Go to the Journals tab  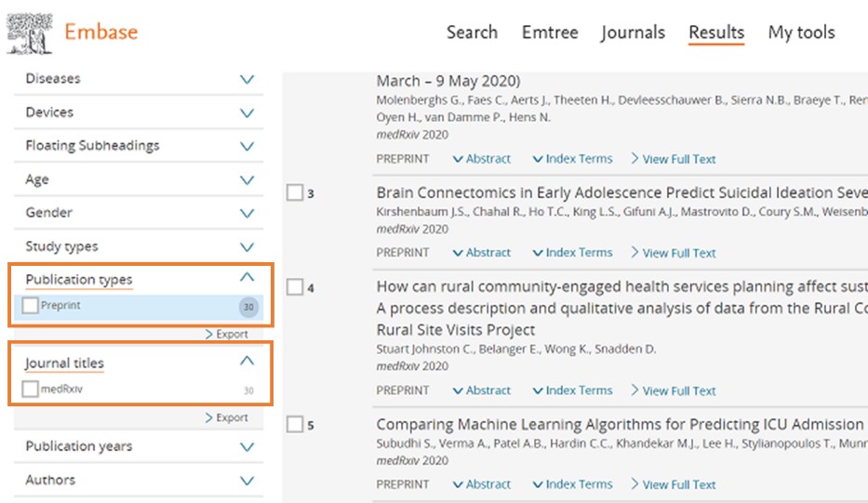[633, 33]
